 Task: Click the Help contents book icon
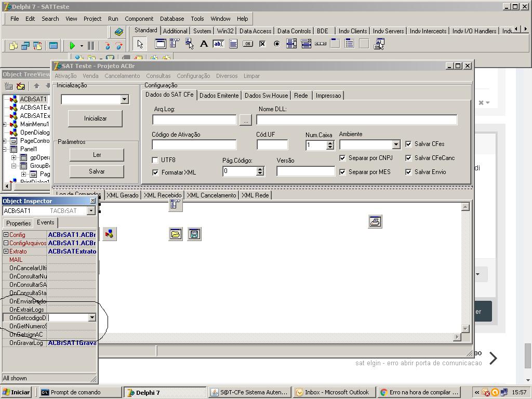(119, 32)
